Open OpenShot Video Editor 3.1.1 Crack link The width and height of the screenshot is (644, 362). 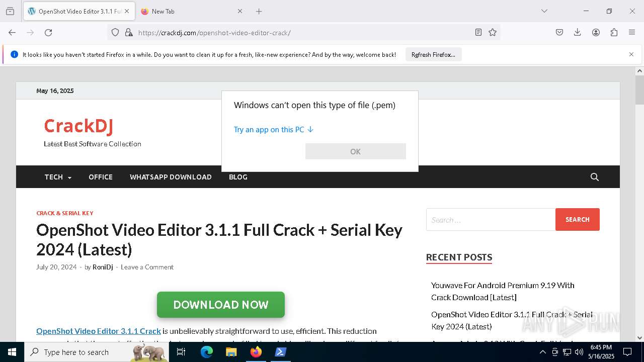coord(99,331)
